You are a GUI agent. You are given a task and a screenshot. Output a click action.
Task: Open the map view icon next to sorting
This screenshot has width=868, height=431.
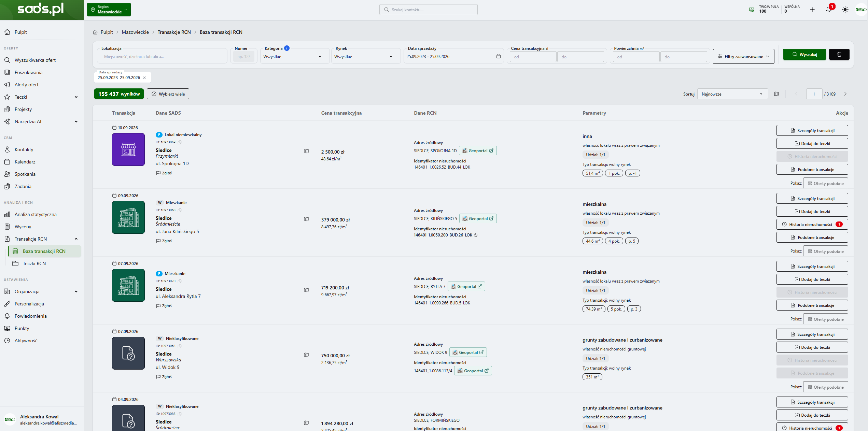click(x=776, y=94)
